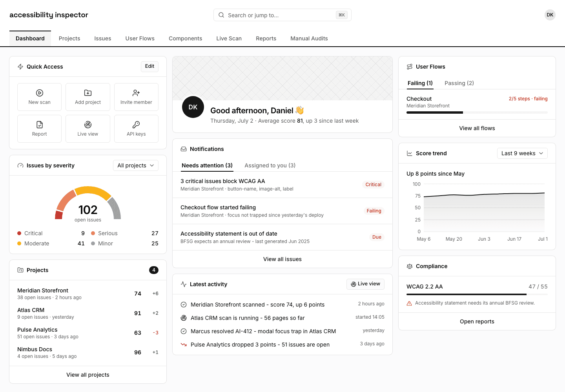
Task: Click the check icon beside Meridian Storefront scanned
Action: (183, 305)
